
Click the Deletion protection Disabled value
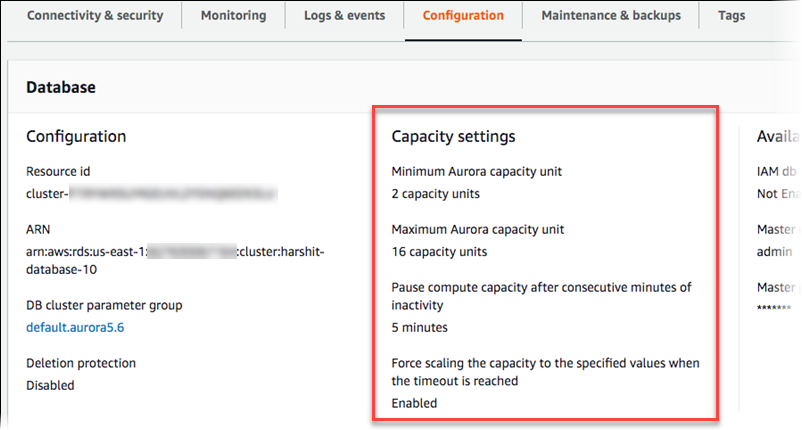pyautogui.click(x=49, y=385)
